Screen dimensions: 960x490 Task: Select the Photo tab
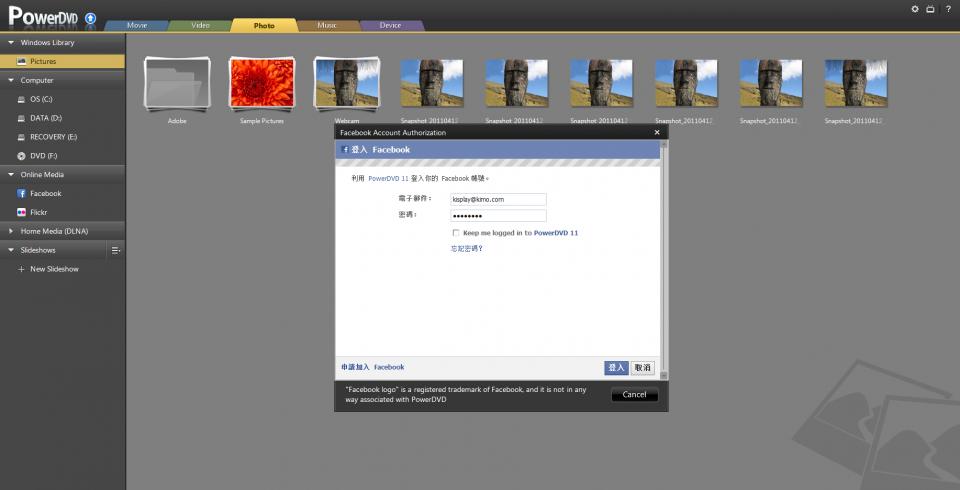pos(264,26)
